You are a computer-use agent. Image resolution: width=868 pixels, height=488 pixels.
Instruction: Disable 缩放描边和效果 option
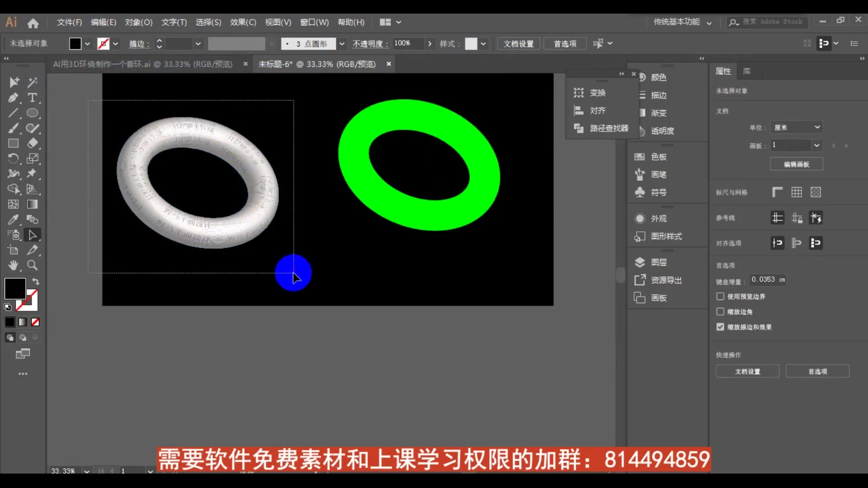click(x=720, y=327)
